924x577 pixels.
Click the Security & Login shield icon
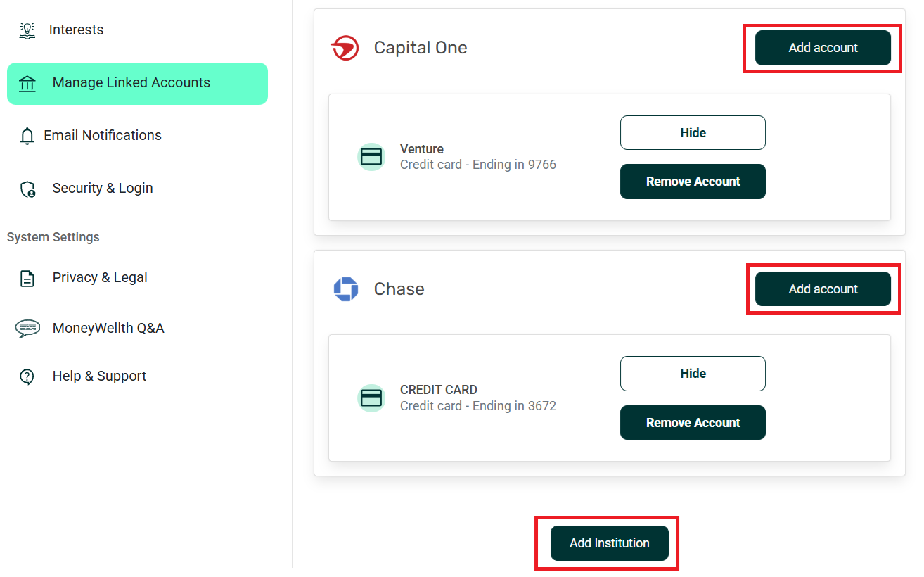27,189
